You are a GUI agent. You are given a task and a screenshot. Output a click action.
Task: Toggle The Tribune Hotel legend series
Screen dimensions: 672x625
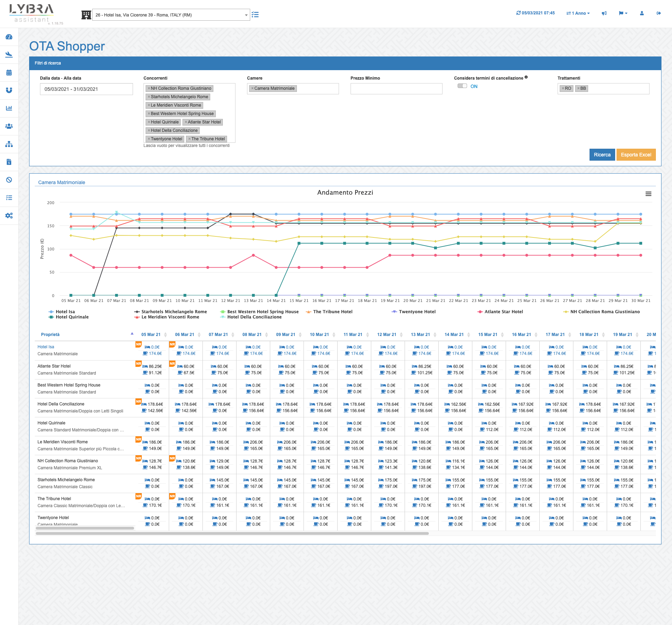(329, 312)
